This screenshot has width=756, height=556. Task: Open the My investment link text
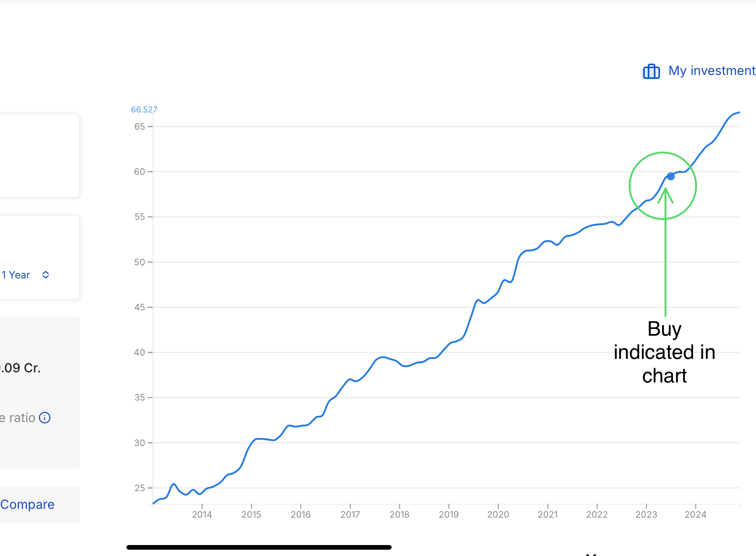[x=712, y=71]
